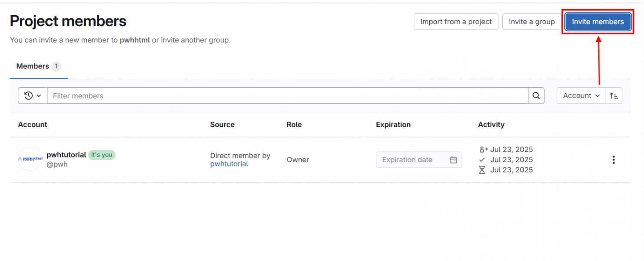
Task: Open the Account sort dropdown
Action: click(x=581, y=96)
